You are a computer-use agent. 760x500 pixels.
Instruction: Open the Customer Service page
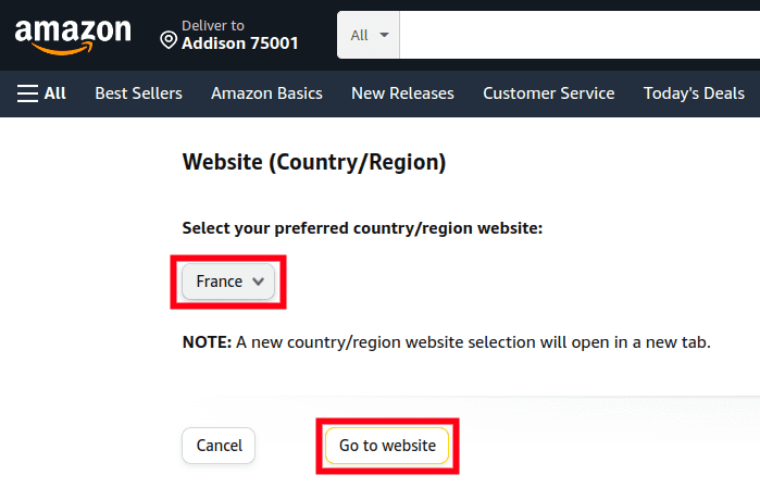point(549,93)
